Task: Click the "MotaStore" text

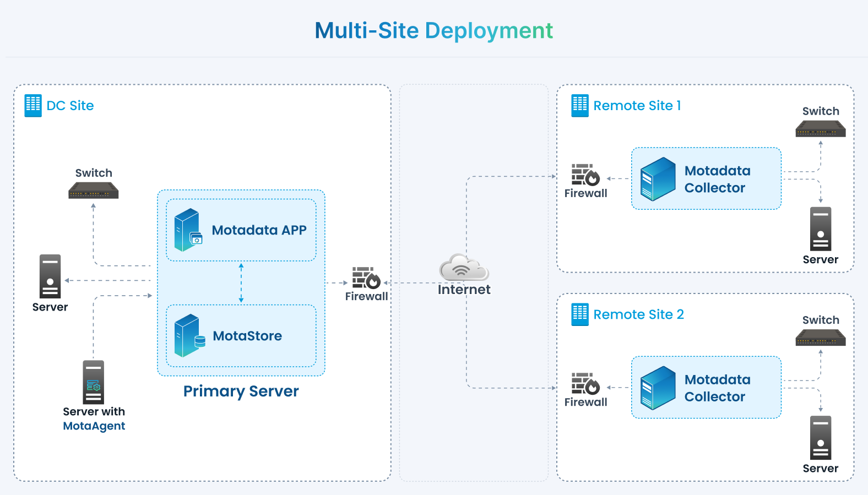Action: pos(247,336)
